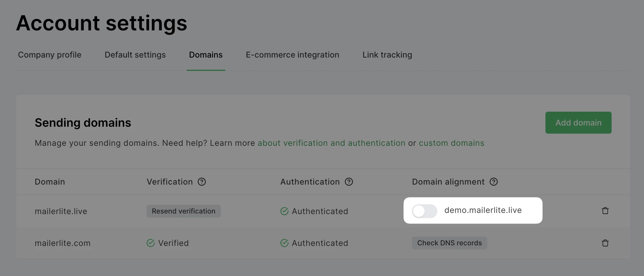
Task: Select the Domains tab
Action: click(x=206, y=55)
